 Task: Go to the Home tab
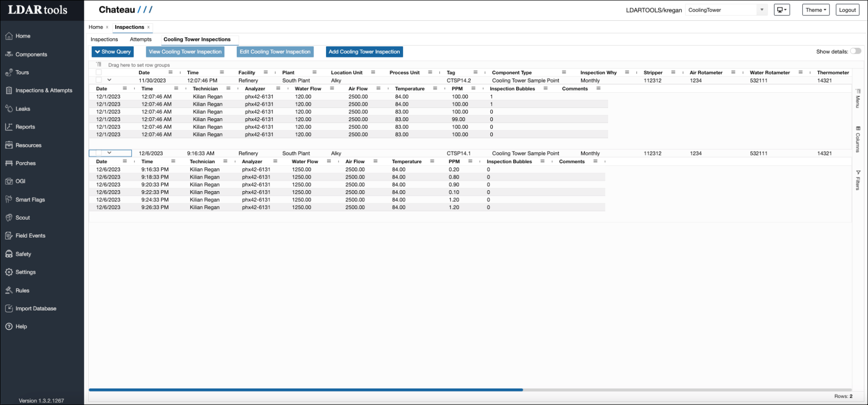click(x=95, y=27)
